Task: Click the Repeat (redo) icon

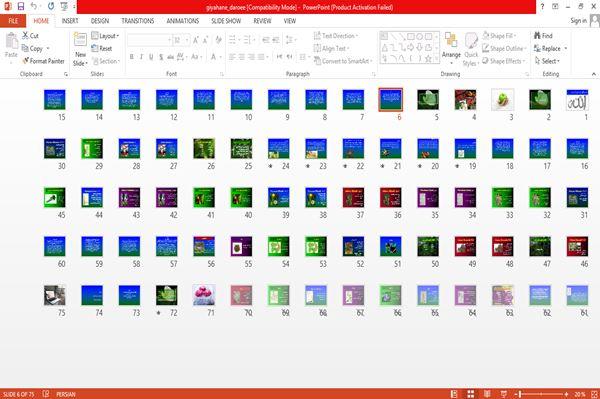Action: (51, 6)
